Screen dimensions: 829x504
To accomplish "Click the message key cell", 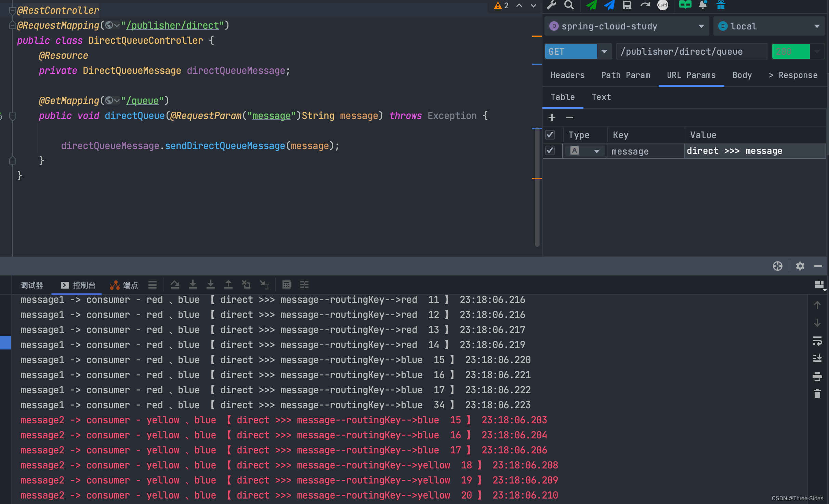I will pos(645,151).
